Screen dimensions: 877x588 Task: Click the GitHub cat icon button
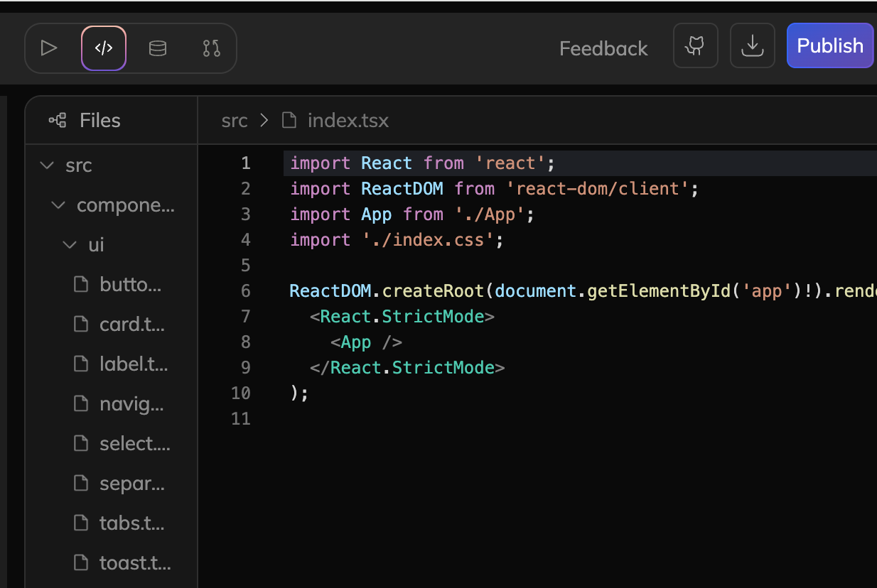[695, 46]
